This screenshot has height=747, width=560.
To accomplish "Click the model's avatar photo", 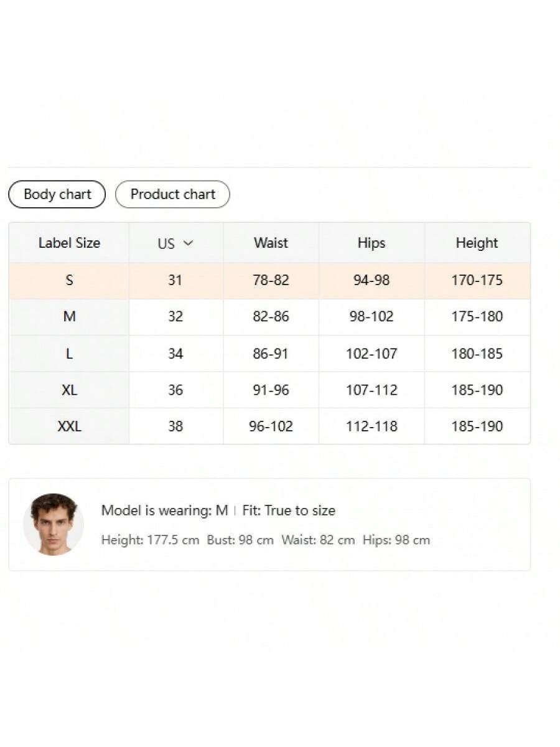I will (54, 524).
